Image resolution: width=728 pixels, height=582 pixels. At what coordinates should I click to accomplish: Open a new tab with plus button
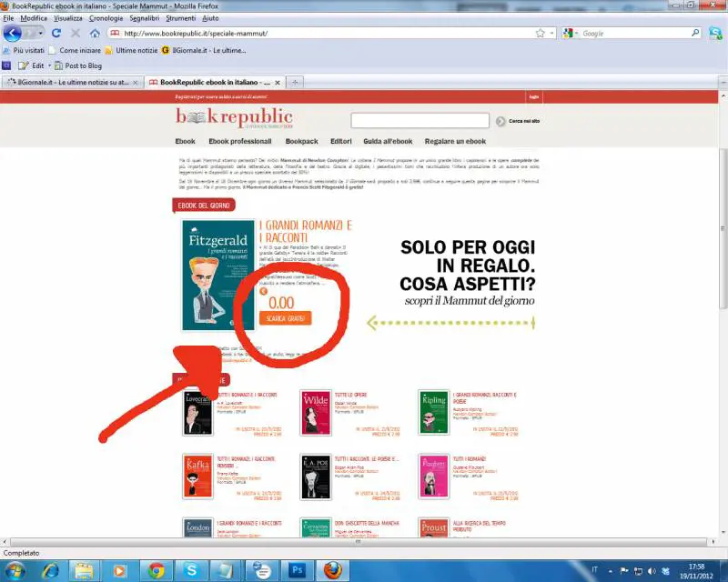tap(295, 82)
